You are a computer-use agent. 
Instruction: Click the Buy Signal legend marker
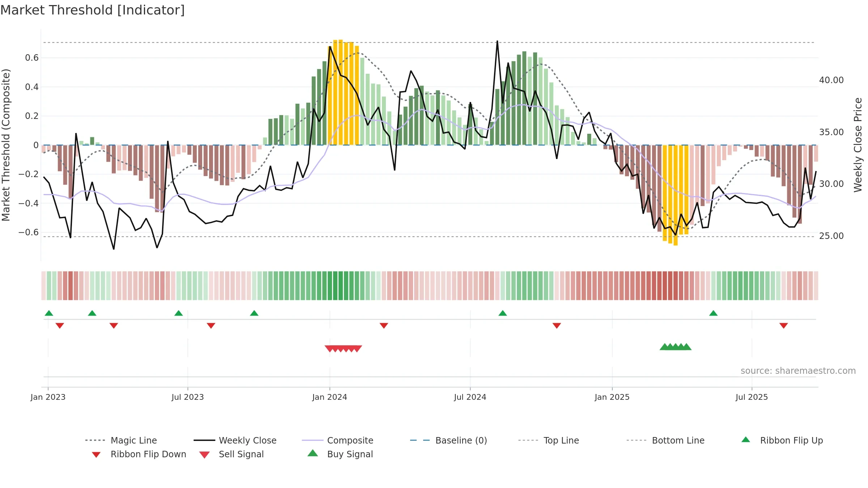[312, 453]
